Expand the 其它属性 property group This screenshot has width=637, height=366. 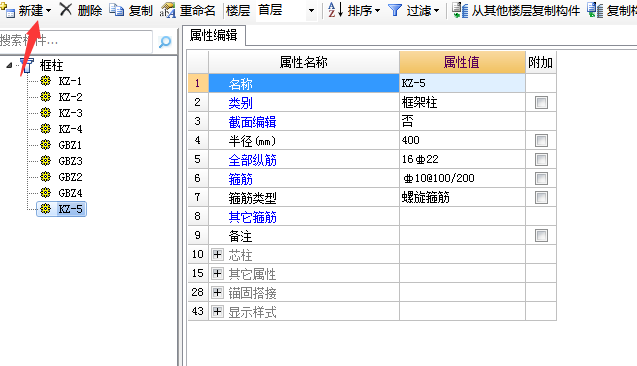[x=217, y=273]
